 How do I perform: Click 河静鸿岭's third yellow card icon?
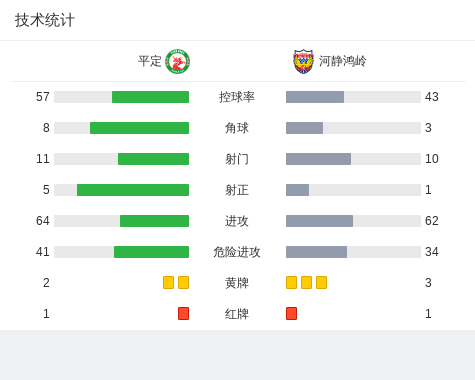pos(321,283)
